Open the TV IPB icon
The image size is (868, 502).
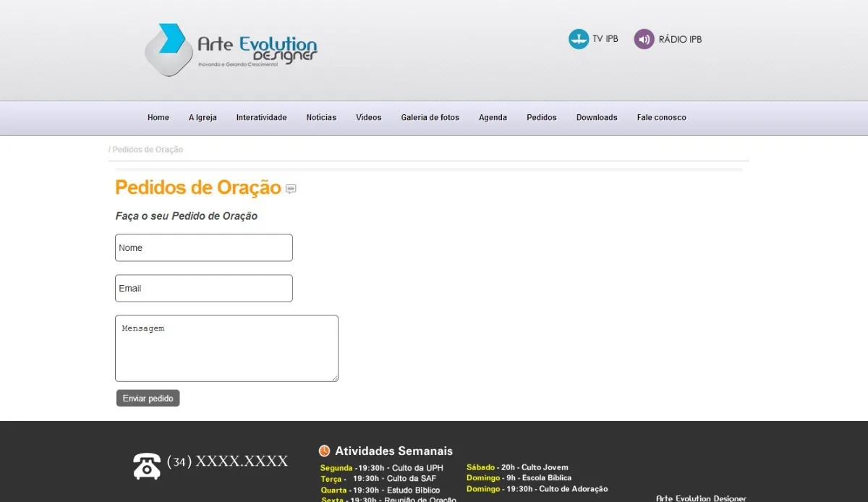[x=579, y=39]
